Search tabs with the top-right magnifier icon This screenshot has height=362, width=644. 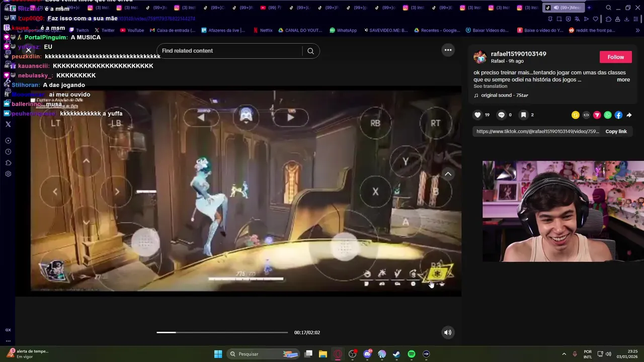608,8
